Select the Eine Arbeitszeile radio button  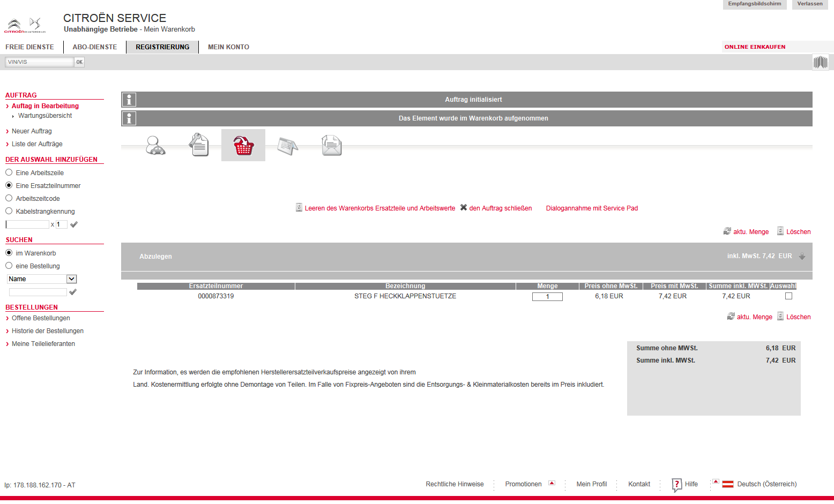pos(9,172)
